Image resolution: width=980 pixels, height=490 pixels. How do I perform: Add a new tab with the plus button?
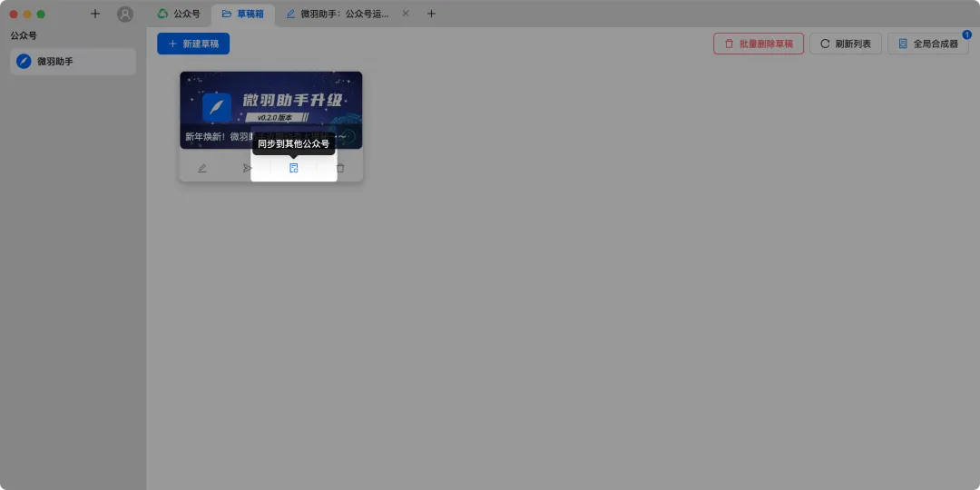431,14
